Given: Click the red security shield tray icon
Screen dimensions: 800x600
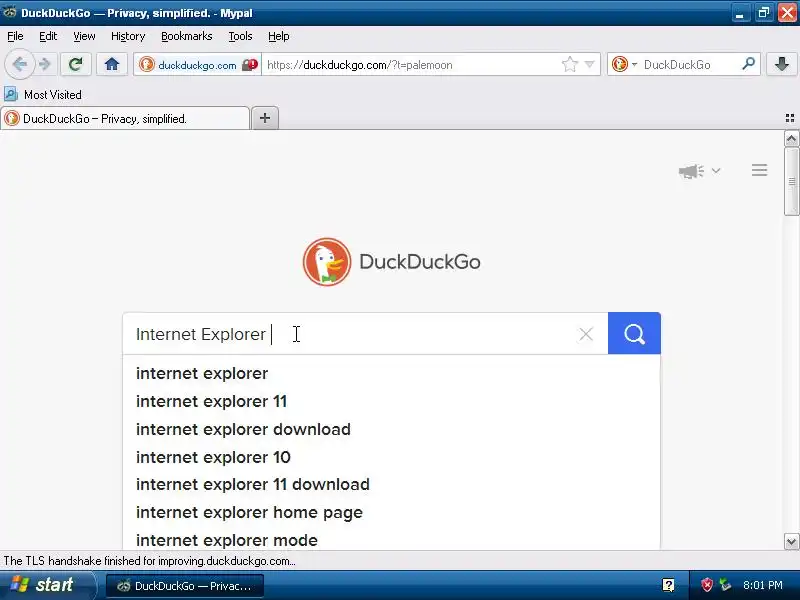Looking at the screenshot, I should 707,585.
